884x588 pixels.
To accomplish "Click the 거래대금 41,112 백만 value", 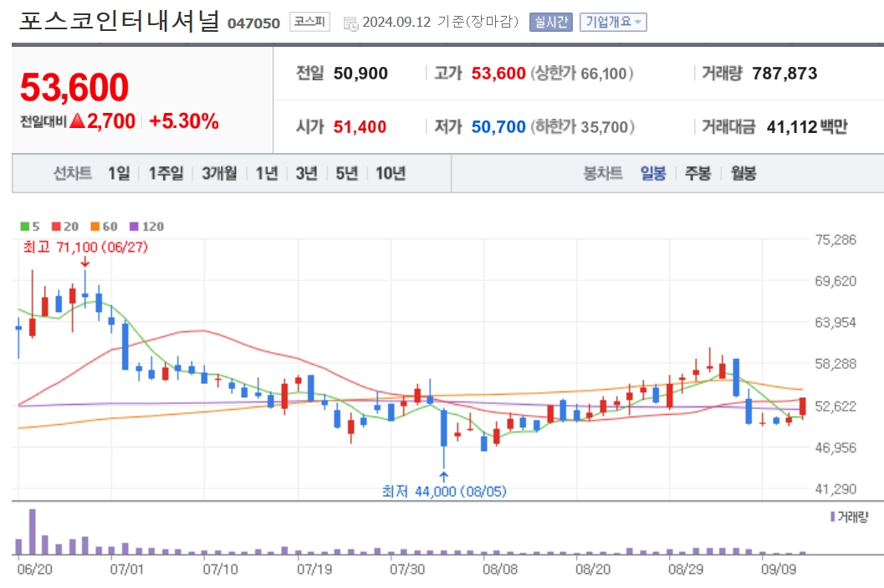I will pyautogui.click(x=807, y=127).
